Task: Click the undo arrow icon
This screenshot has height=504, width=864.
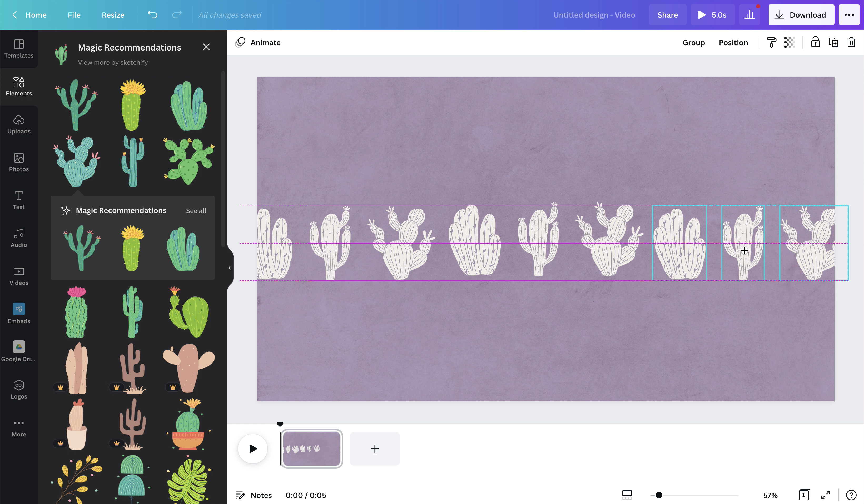Action: tap(153, 15)
